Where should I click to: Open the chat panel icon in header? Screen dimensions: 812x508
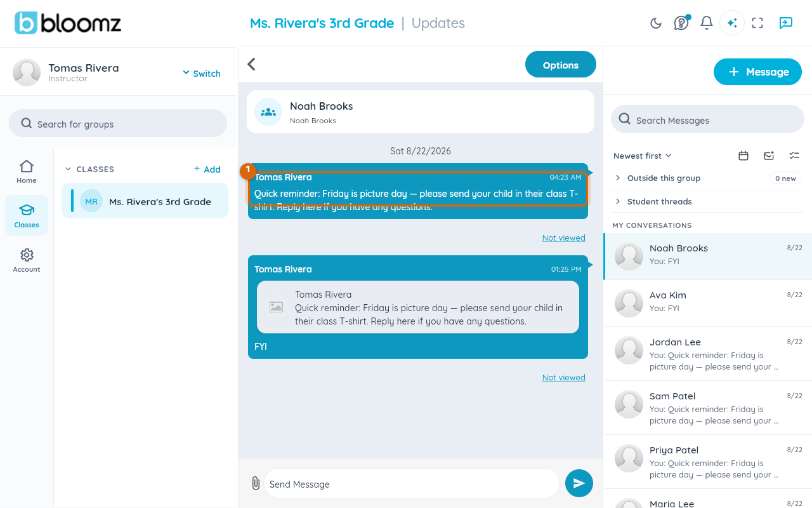pos(785,23)
